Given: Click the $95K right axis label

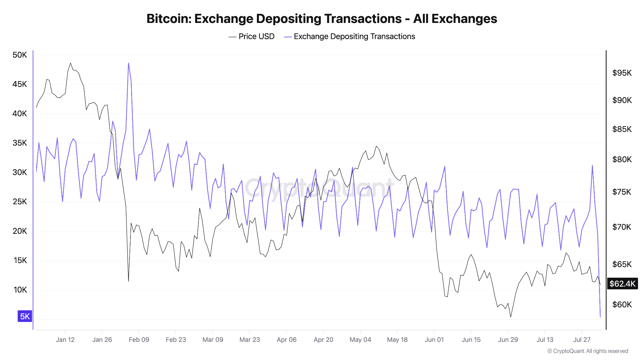Looking at the screenshot, I should (x=622, y=73).
